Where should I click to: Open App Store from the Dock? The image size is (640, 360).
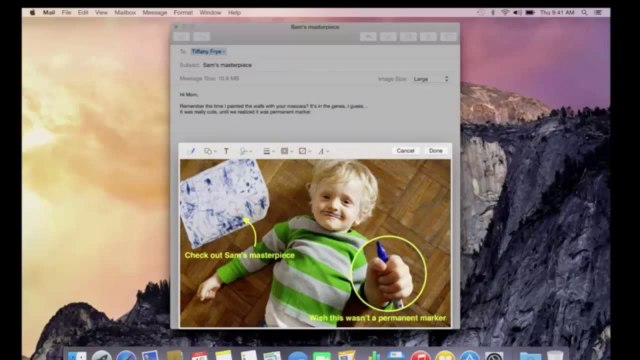(x=470, y=356)
